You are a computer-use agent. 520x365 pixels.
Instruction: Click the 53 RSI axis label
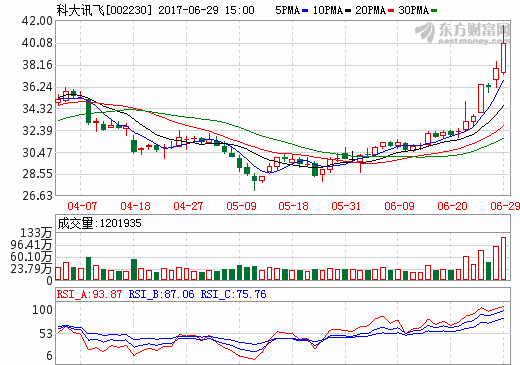(x=46, y=334)
